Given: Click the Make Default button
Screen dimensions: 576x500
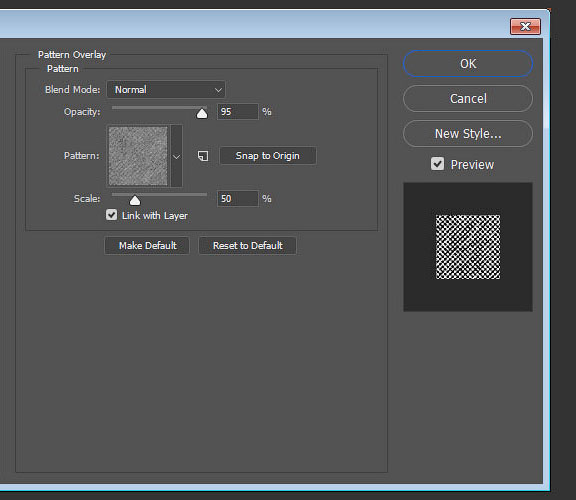Looking at the screenshot, I should point(147,245).
